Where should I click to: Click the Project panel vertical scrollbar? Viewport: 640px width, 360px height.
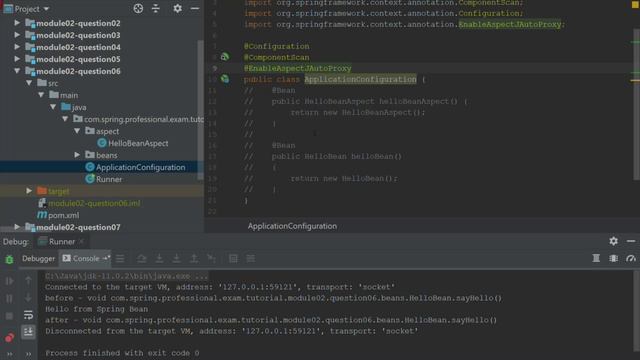(x=200, y=110)
